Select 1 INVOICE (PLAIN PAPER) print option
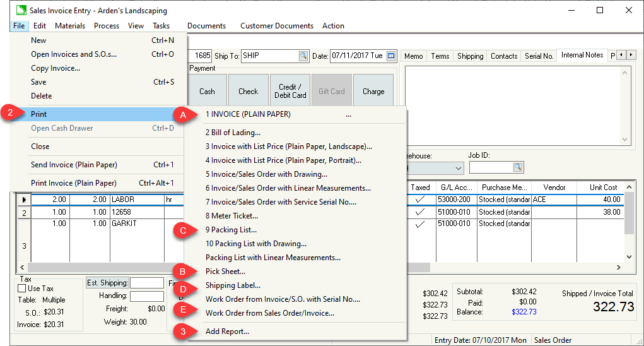This screenshot has width=644, height=346. click(248, 114)
